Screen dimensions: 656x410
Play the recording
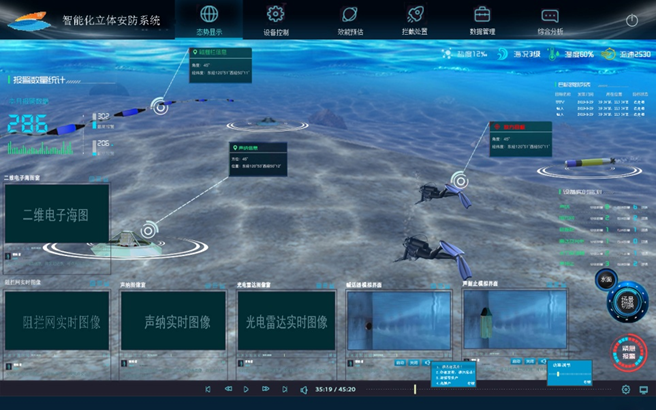246,389
